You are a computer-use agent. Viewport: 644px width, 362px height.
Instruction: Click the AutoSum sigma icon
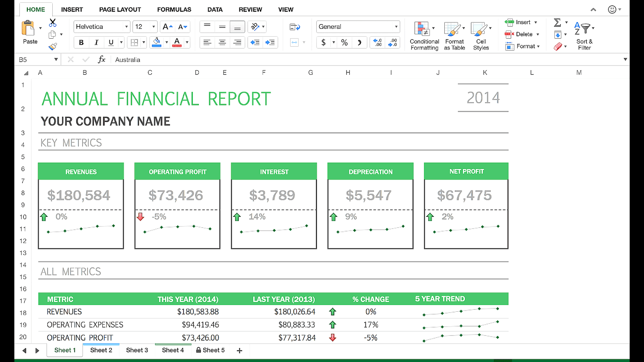(557, 23)
